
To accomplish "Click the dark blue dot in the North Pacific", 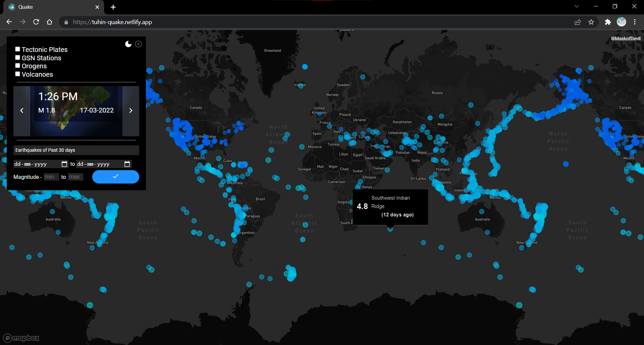I will click(566, 164).
